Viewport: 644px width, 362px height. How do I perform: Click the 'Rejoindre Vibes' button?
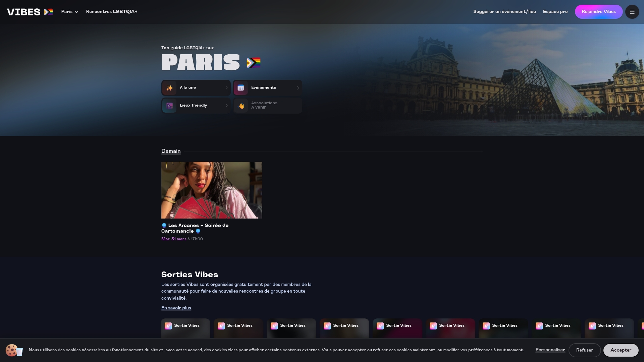pyautogui.click(x=598, y=11)
